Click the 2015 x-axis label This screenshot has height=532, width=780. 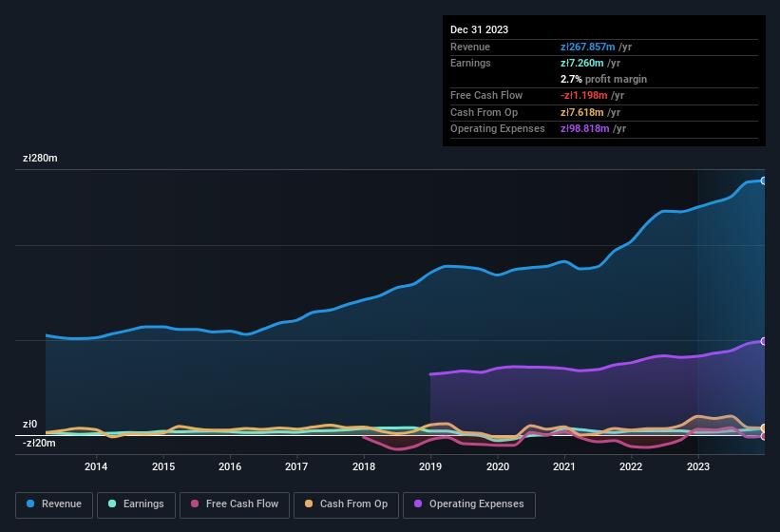click(x=163, y=466)
